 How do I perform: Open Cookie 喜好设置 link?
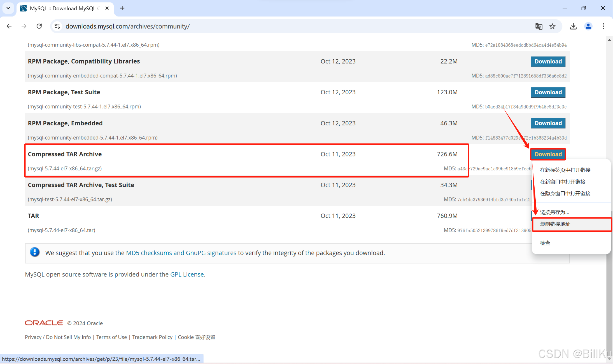196,337
